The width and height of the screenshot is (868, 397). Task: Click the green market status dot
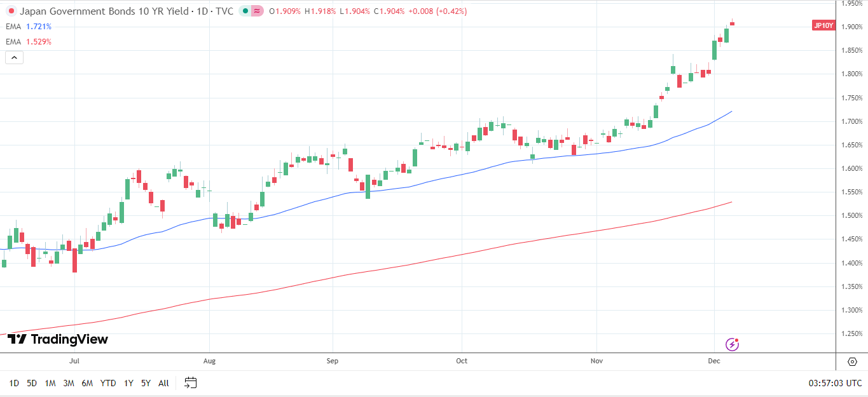click(x=245, y=11)
